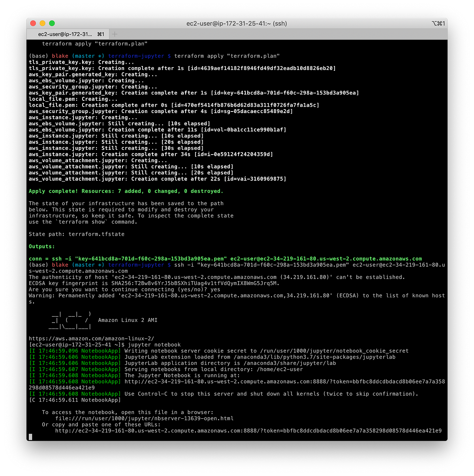Click the green 'conn = ssh -i' output line
Viewport: 474px width, 476px height.
click(x=225, y=259)
